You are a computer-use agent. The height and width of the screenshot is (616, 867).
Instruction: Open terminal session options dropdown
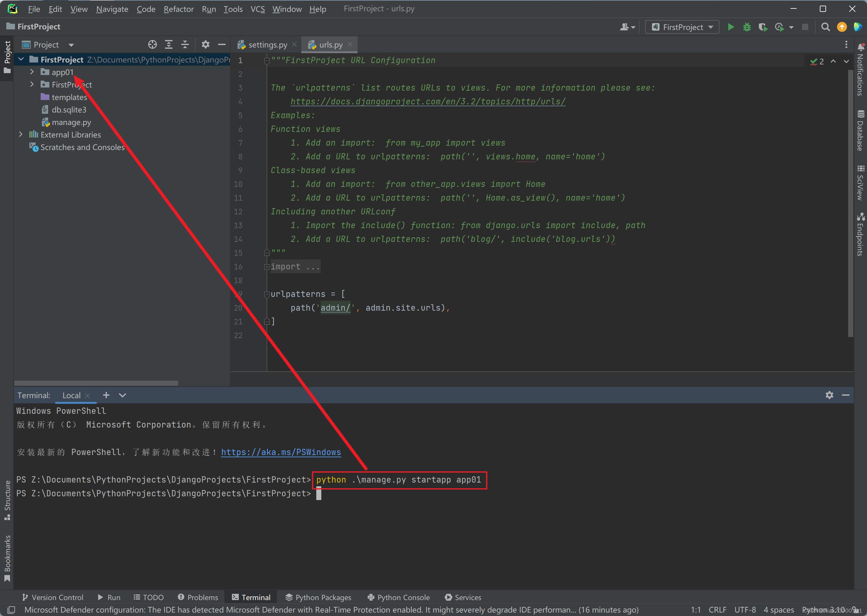point(123,395)
